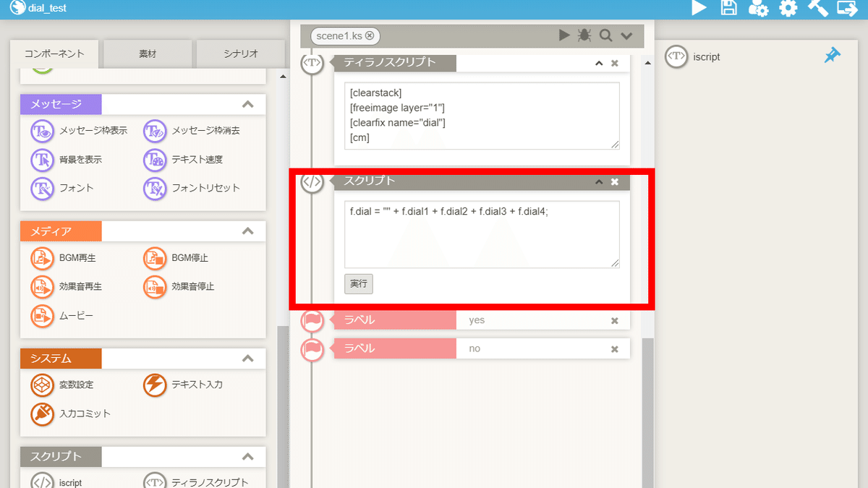The height and width of the screenshot is (488, 868).
Task: Focus the f.dial script textarea
Action: [x=482, y=234]
